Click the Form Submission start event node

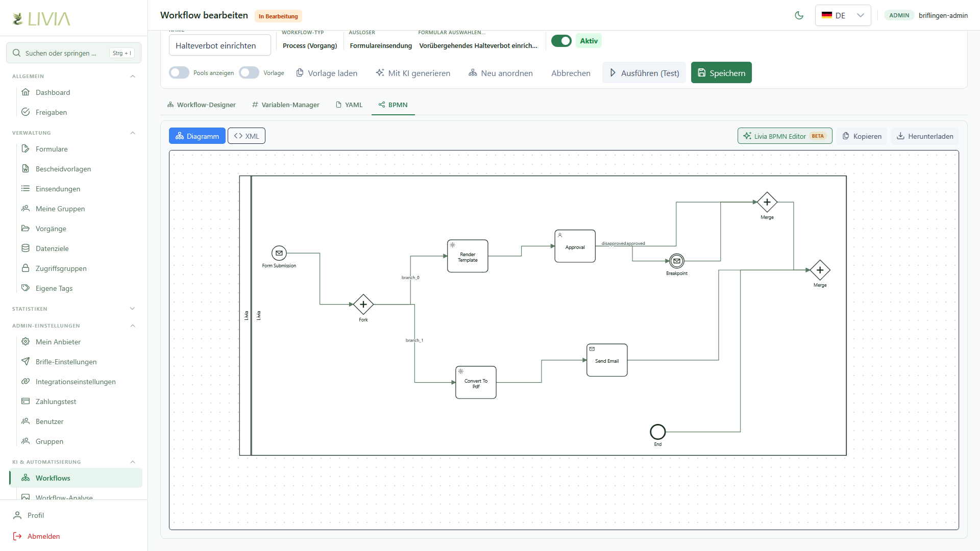(x=279, y=253)
